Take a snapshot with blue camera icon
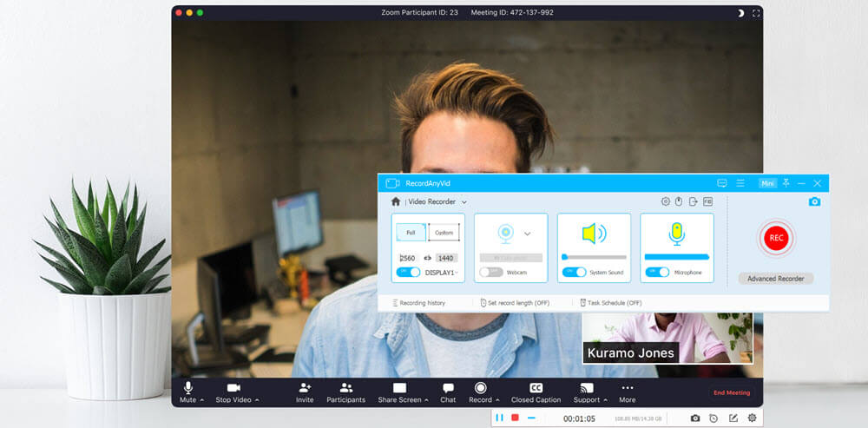Screen dimensions: 868x428 (814, 201)
